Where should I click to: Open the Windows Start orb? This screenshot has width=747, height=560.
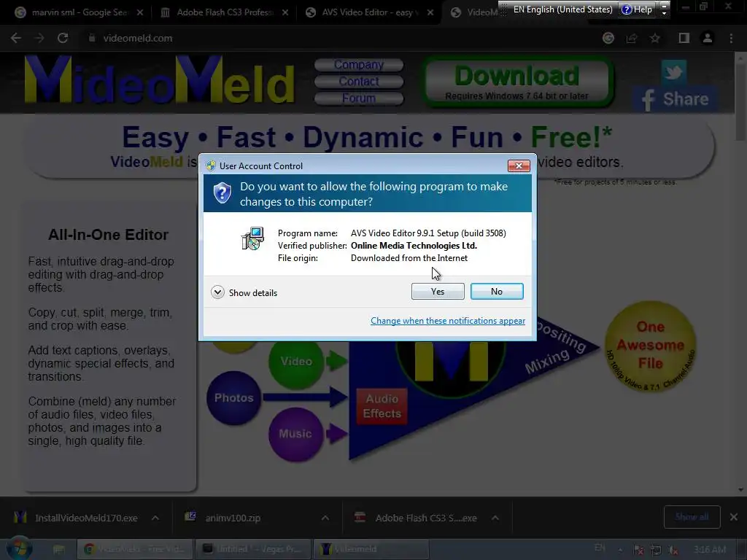[20, 549]
